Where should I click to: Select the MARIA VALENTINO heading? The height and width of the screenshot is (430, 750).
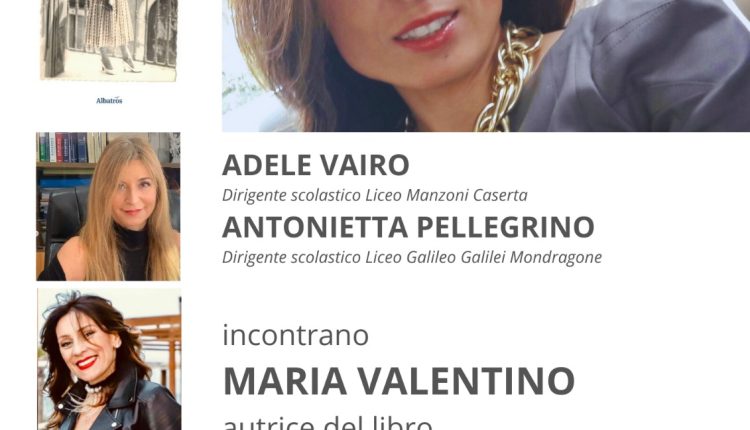point(399,381)
